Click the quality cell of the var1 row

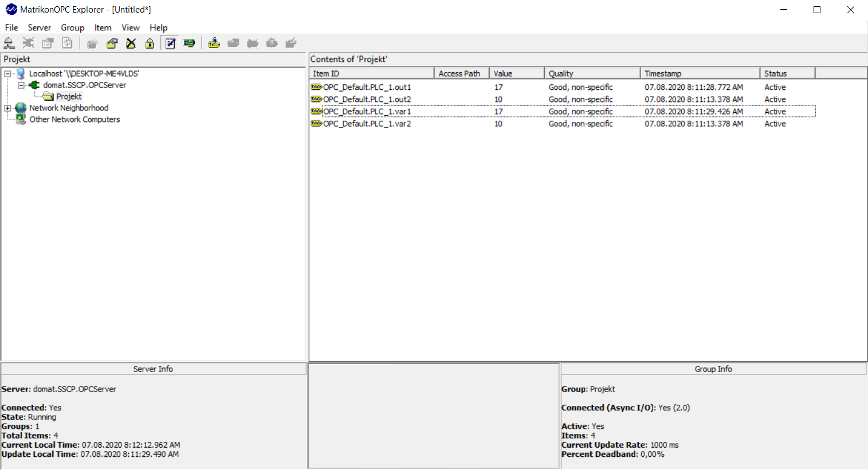[x=581, y=112]
